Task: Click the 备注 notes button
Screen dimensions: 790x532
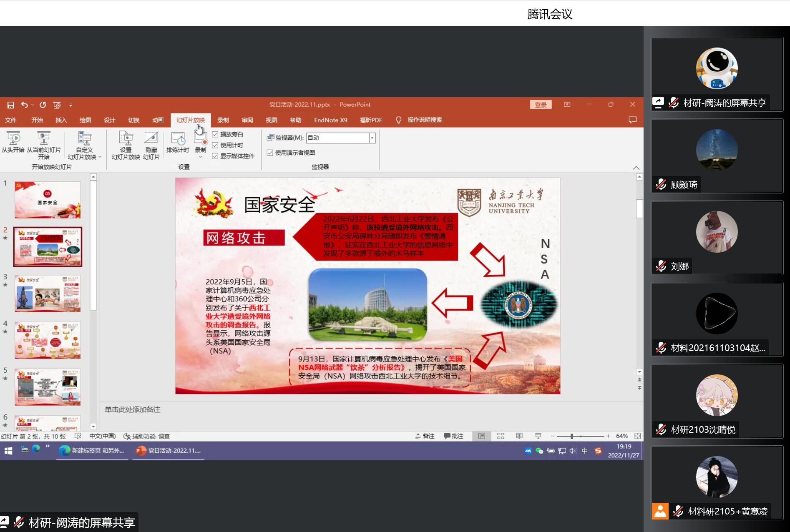Action: pos(425,436)
